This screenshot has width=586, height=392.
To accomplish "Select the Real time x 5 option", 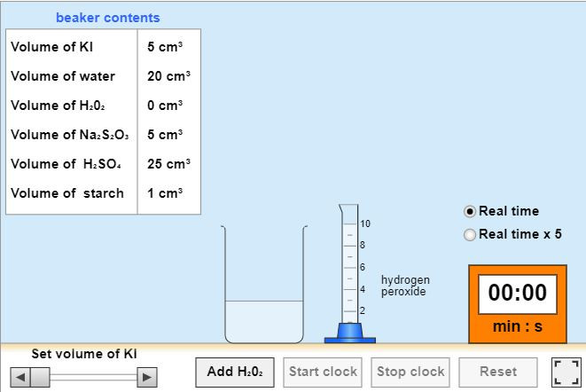I will [470, 235].
